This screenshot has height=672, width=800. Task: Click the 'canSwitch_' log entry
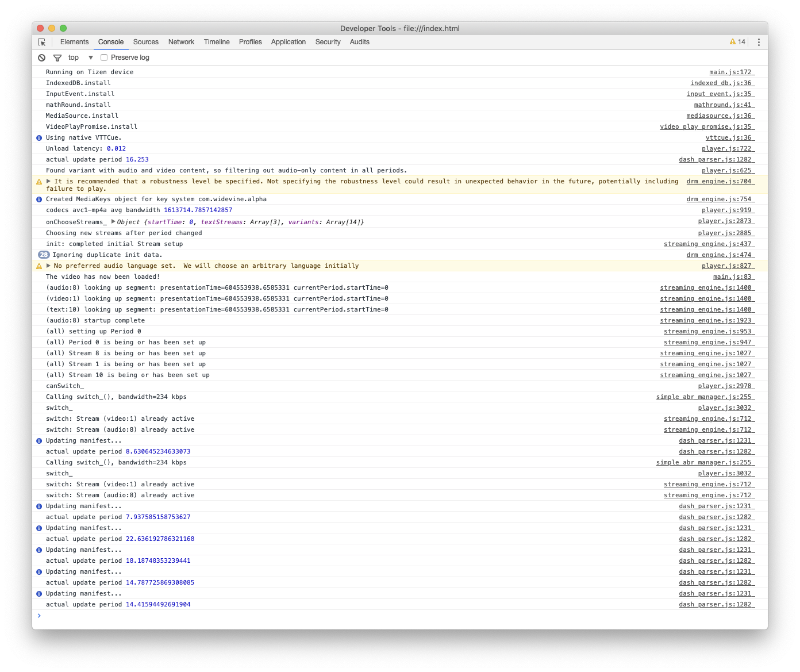click(x=65, y=386)
